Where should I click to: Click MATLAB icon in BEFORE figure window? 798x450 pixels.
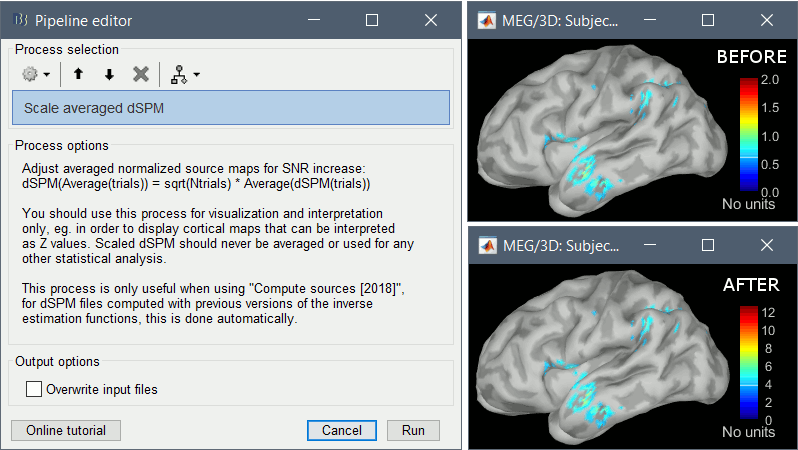[x=489, y=20]
